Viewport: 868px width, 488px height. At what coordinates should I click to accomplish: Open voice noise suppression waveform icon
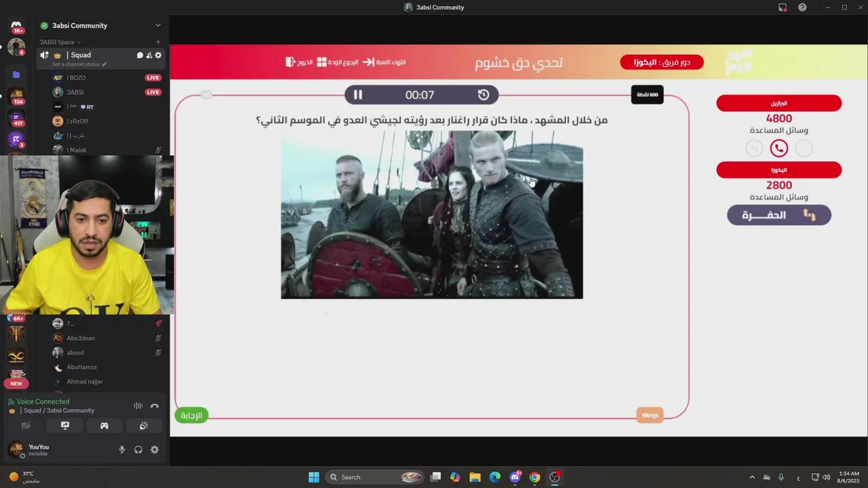pyautogui.click(x=138, y=406)
